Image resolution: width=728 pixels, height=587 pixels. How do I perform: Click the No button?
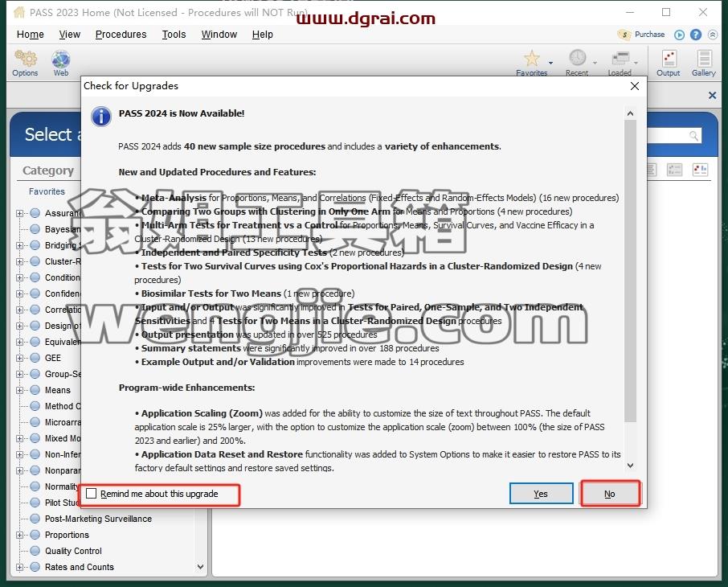click(x=610, y=494)
